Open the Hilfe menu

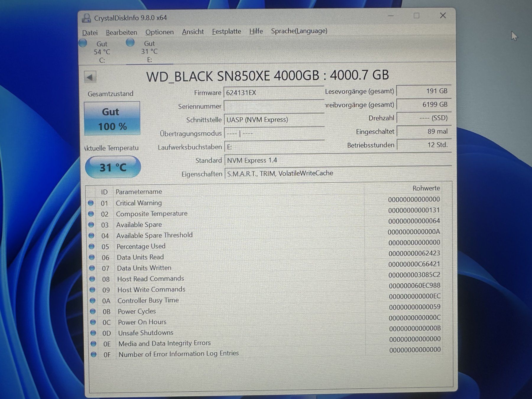[256, 31]
